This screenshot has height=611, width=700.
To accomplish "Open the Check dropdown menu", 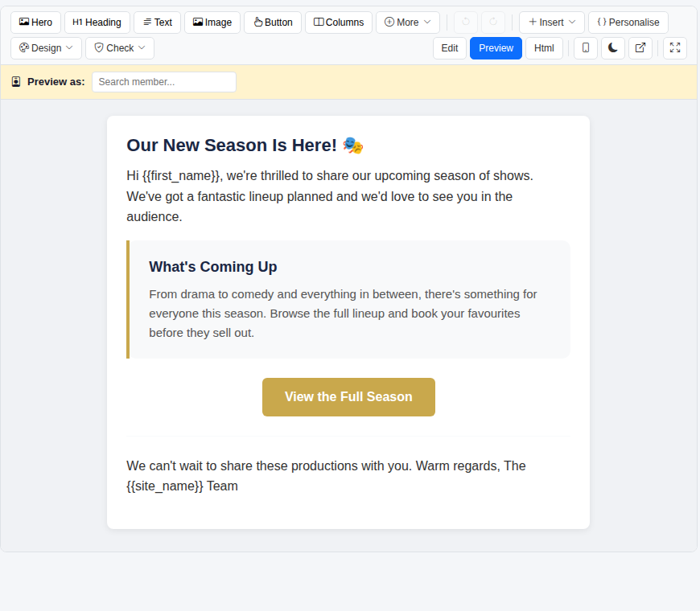I will pyautogui.click(x=120, y=48).
